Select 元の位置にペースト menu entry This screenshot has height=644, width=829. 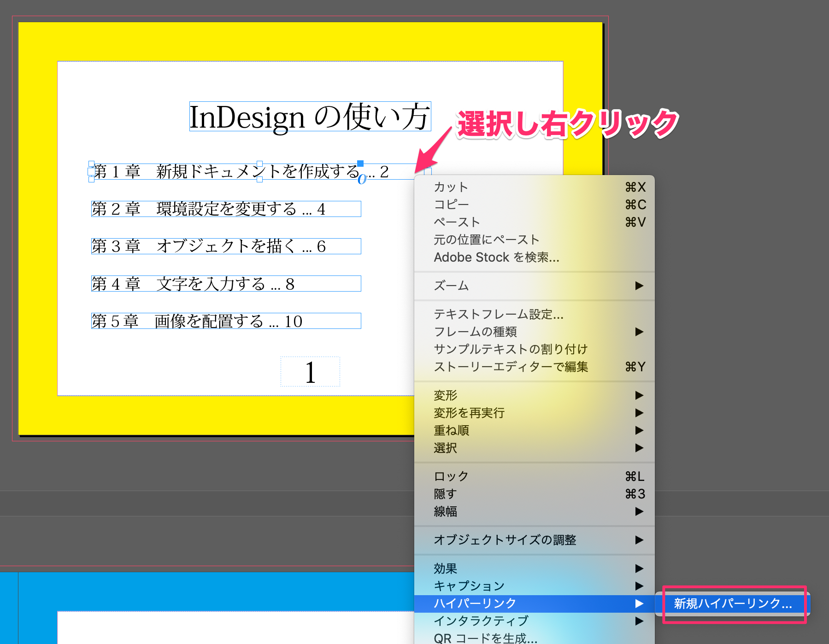[535, 240]
